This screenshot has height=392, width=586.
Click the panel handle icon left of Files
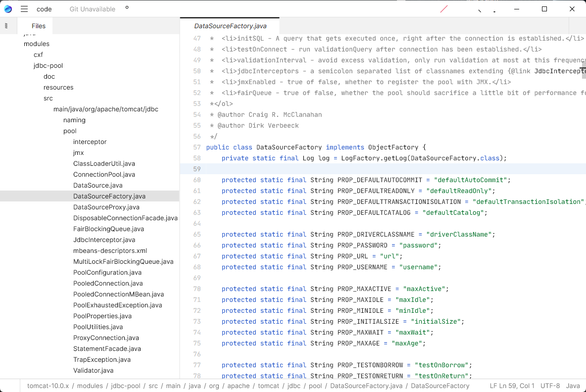6,26
